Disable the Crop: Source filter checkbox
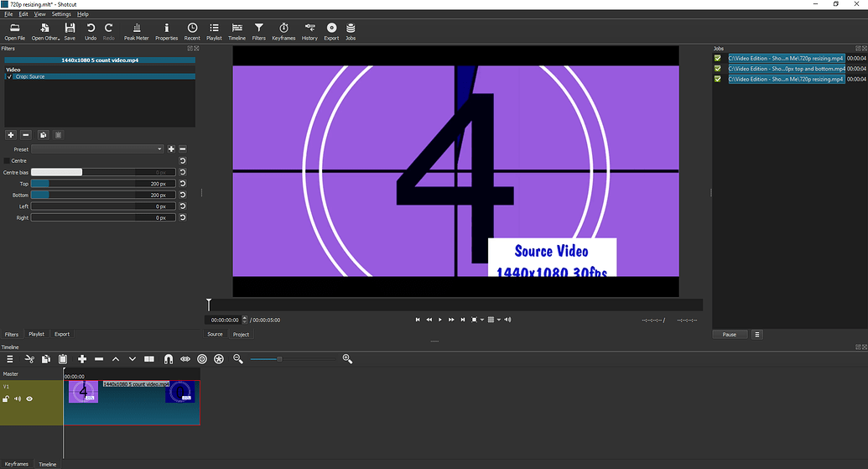This screenshot has height=469, width=868. (9, 77)
